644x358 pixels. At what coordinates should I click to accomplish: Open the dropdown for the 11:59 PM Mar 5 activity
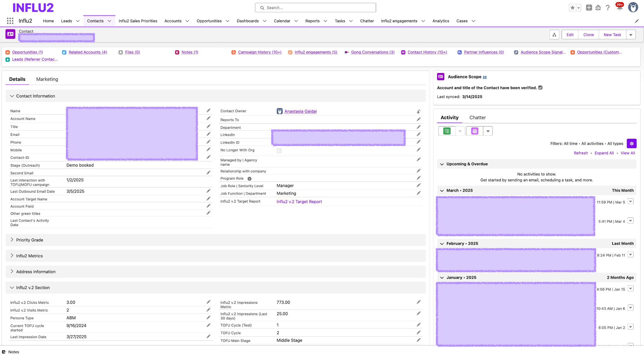point(630,202)
